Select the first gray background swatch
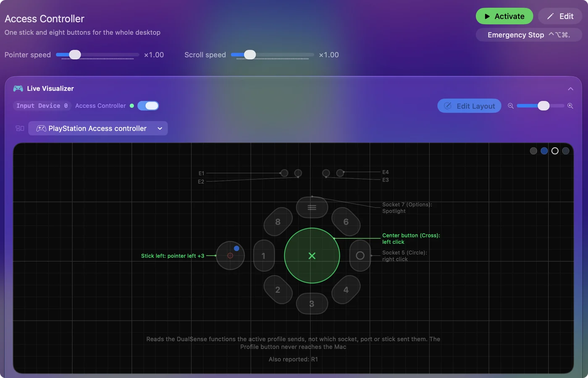The height and width of the screenshot is (378, 588). [533, 151]
